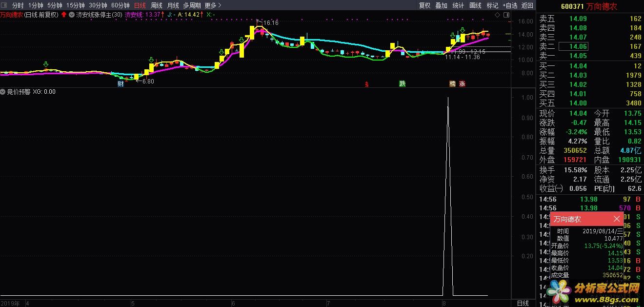The image size is (644, 307).
Task: Select the 5分钟 period tab
Action: point(55,5)
